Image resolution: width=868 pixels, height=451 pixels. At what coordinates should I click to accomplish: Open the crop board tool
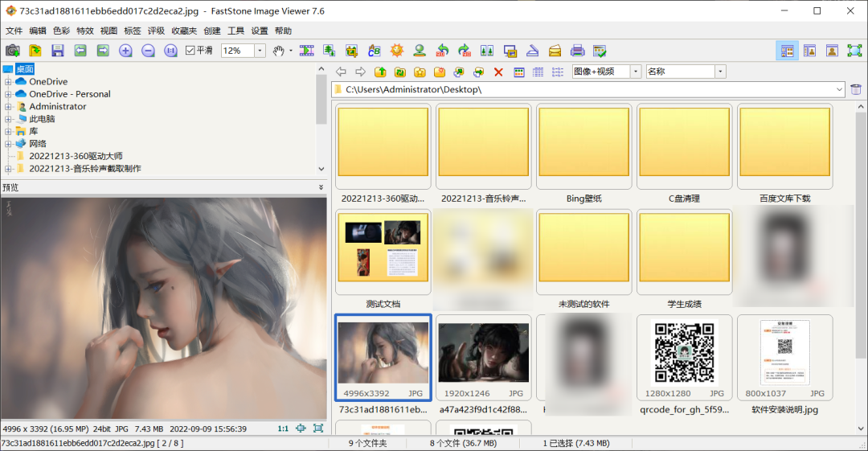coord(351,51)
